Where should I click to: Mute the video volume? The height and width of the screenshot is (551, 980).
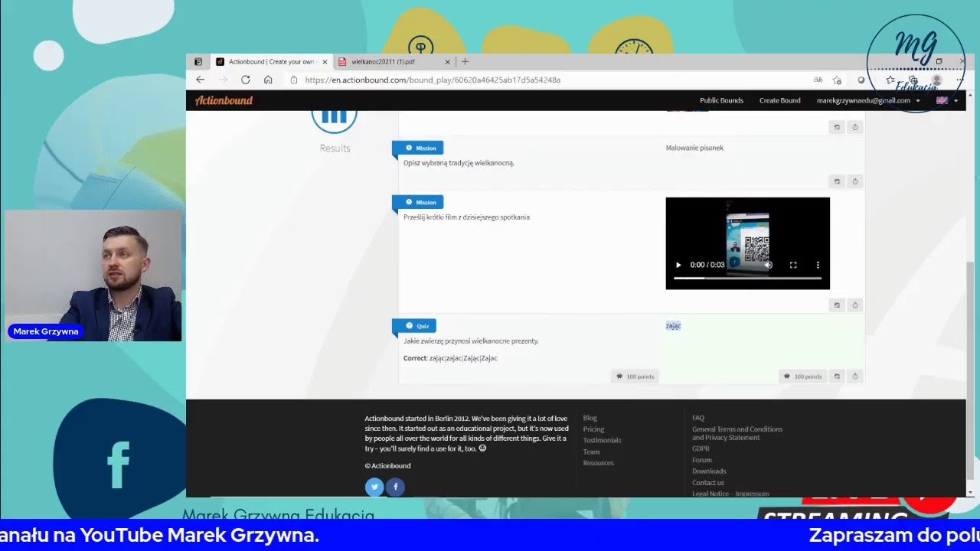click(768, 265)
